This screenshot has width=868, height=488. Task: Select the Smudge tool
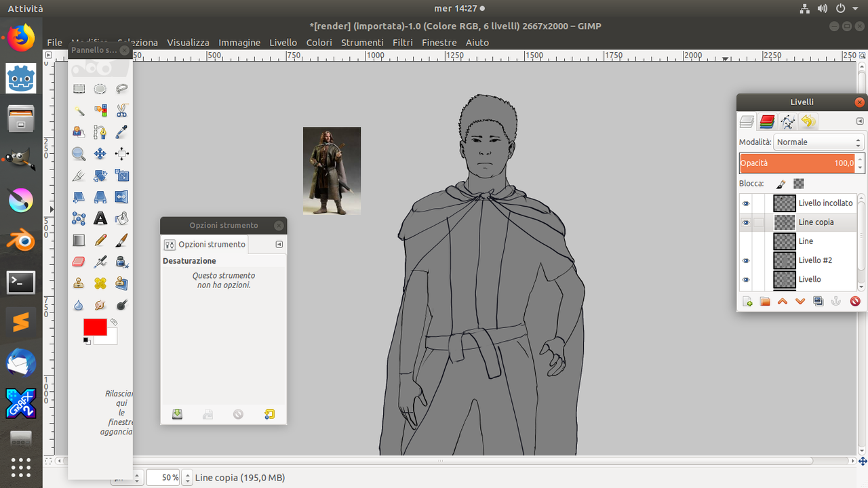tap(100, 305)
